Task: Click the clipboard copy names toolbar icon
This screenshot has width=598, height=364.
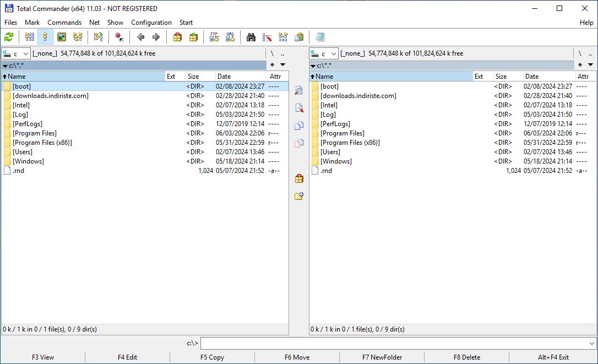Action: (299, 37)
